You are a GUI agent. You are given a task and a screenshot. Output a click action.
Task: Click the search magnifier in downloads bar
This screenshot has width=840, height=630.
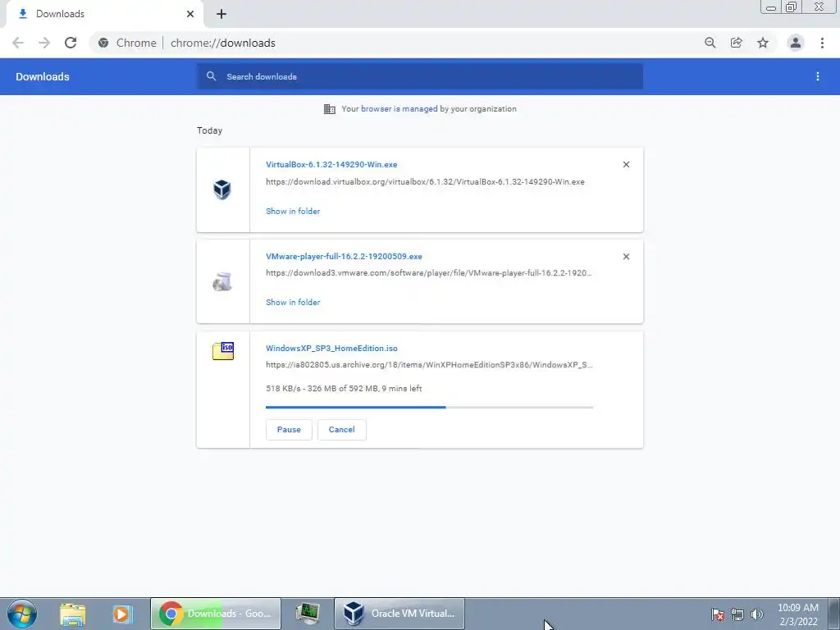211,76
